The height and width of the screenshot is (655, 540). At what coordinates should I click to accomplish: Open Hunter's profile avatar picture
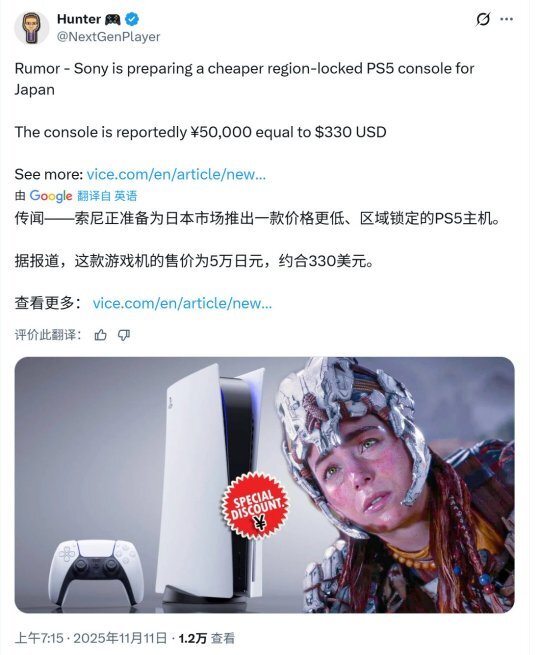(32, 28)
